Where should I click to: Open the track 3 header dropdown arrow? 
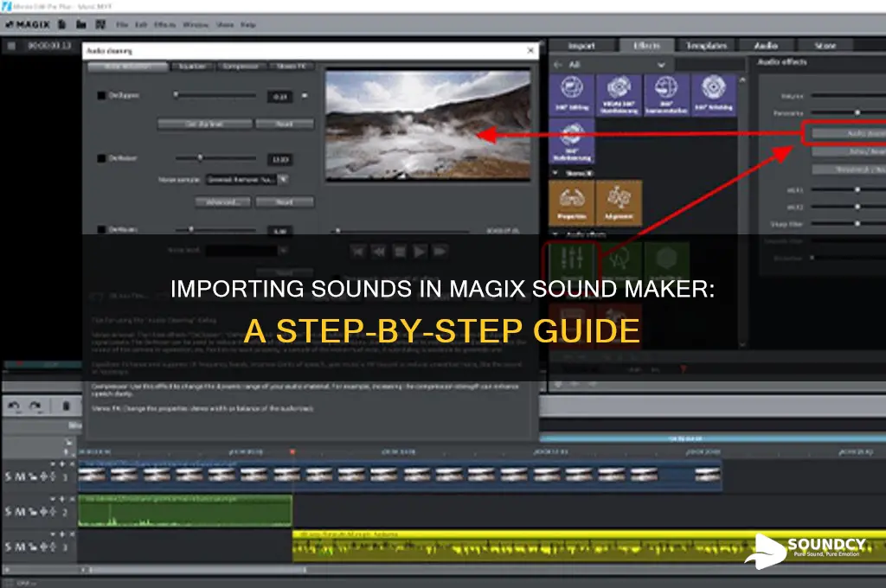(x=53, y=534)
